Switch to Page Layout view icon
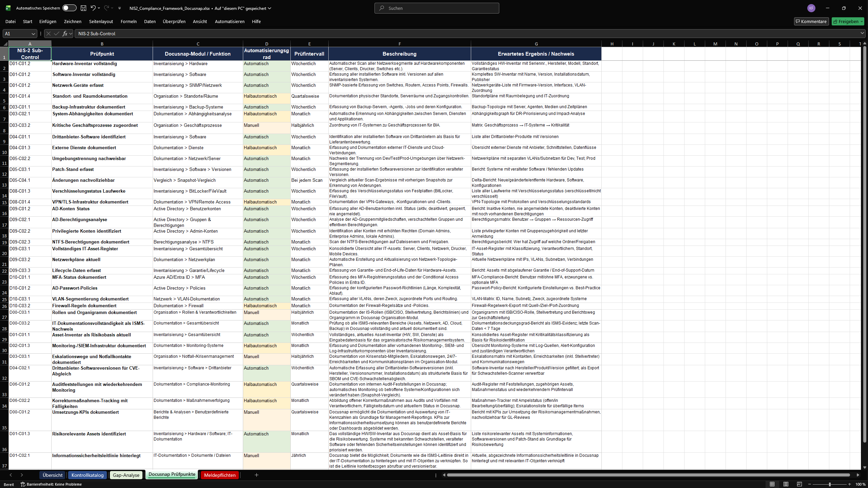The width and height of the screenshot is (868, 488). click(786, 484)
